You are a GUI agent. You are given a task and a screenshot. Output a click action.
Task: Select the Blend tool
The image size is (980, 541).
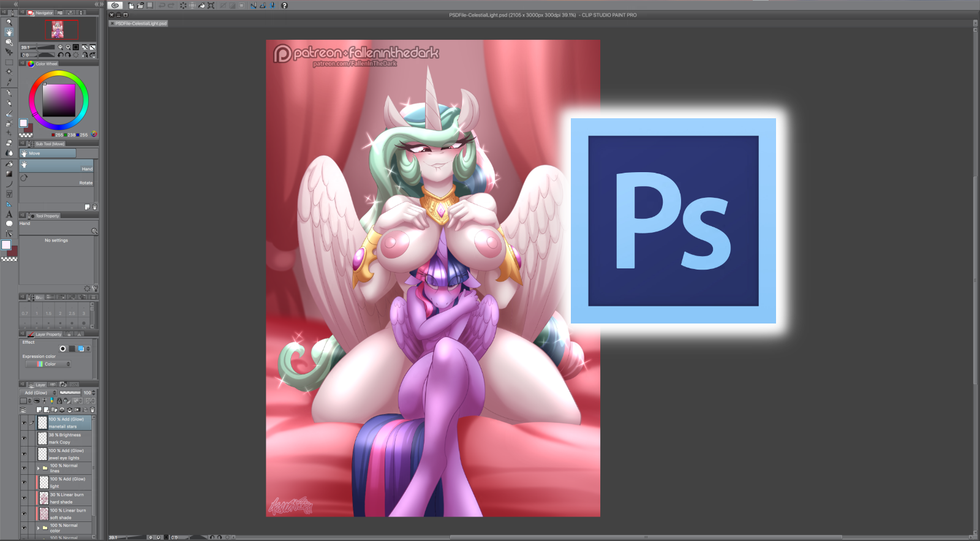point(9,153)
